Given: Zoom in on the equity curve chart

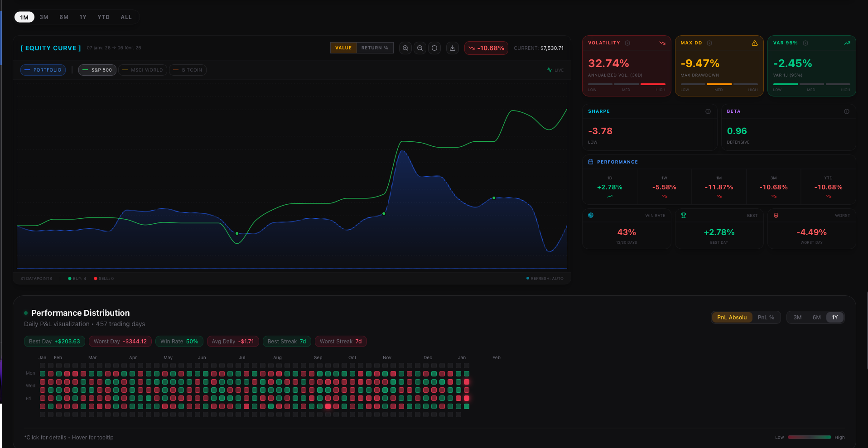Looking at the screenshot, I should (x=405, y=48).
